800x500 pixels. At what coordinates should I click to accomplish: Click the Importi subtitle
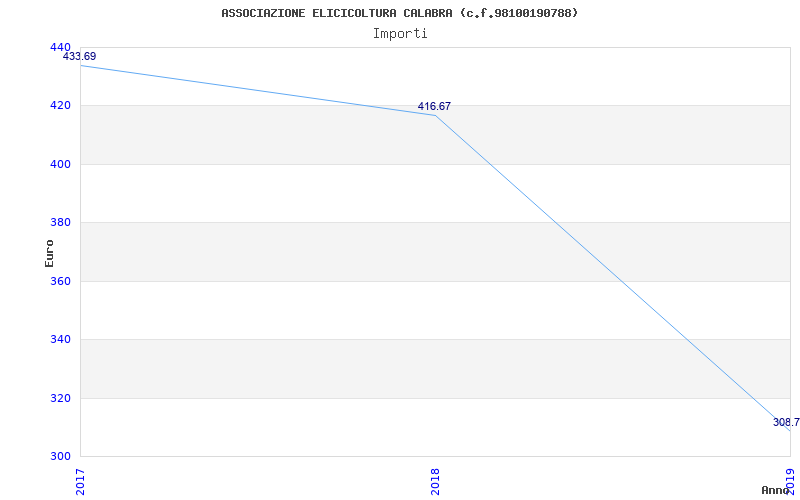400,34
